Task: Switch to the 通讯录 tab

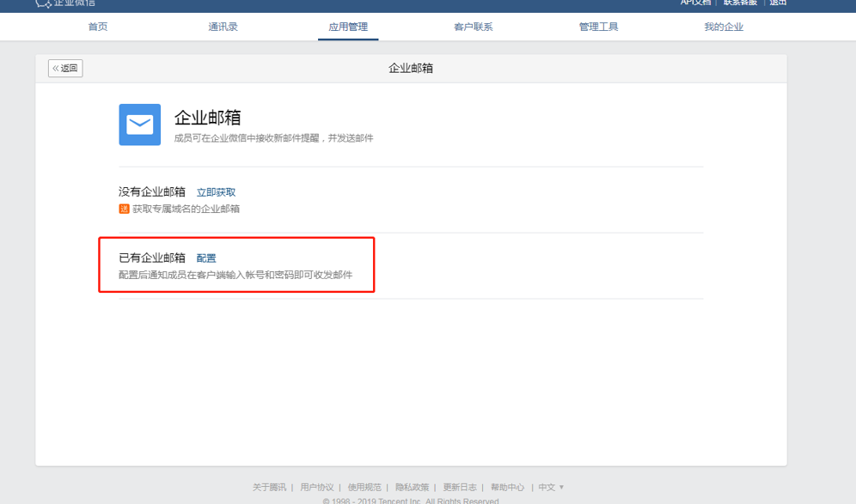Action: [223, 27]
